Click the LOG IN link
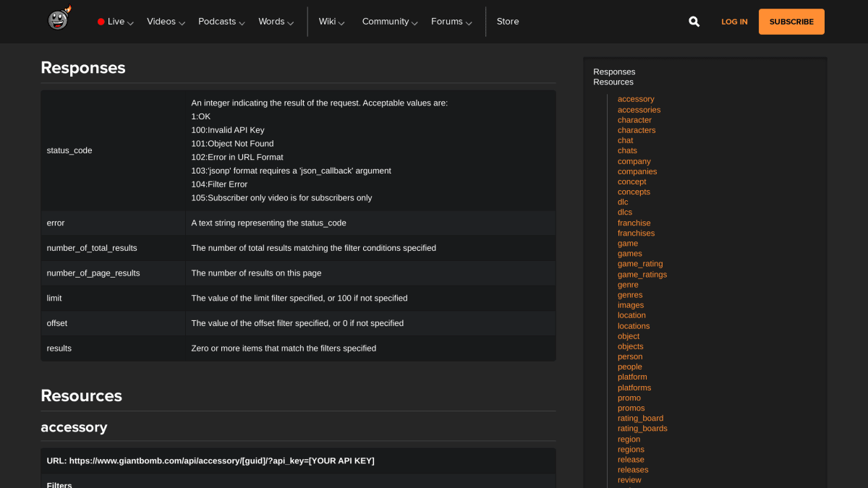868x488 pixels. [x=734, y=22]
